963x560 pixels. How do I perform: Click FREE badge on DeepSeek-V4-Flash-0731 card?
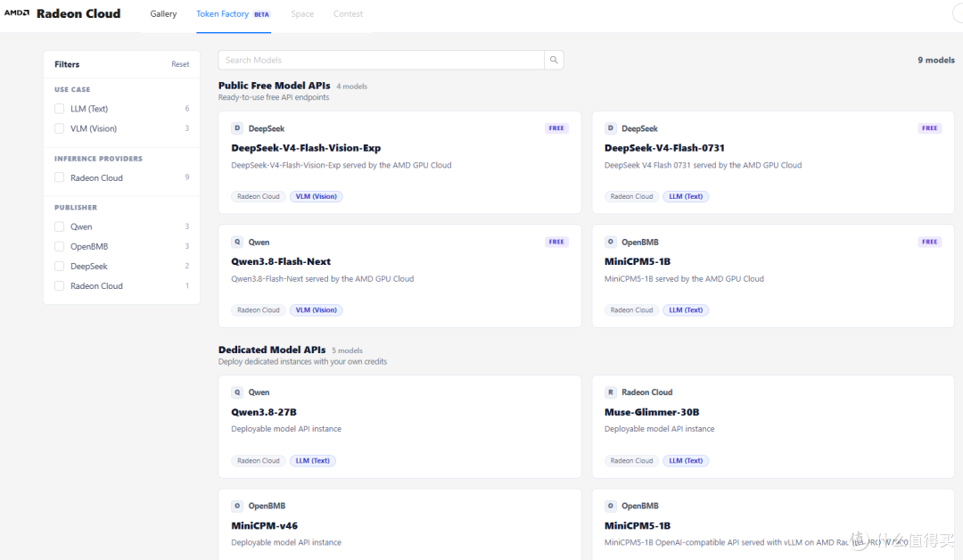[x=929, y=128]
